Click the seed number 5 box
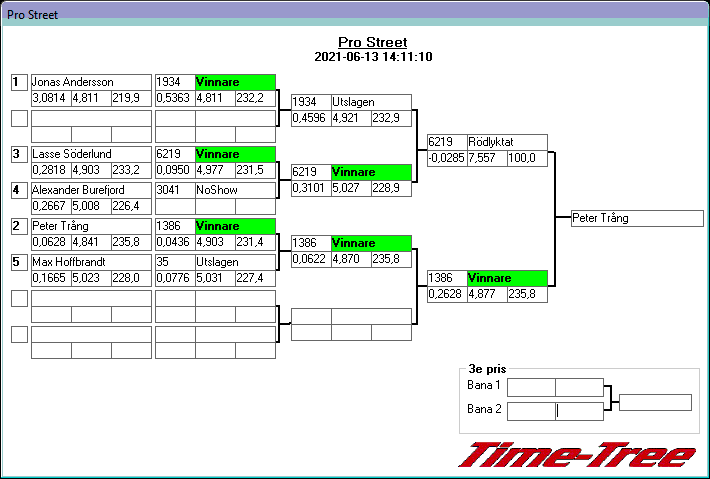The image size is (710, 479). point(19,262)
